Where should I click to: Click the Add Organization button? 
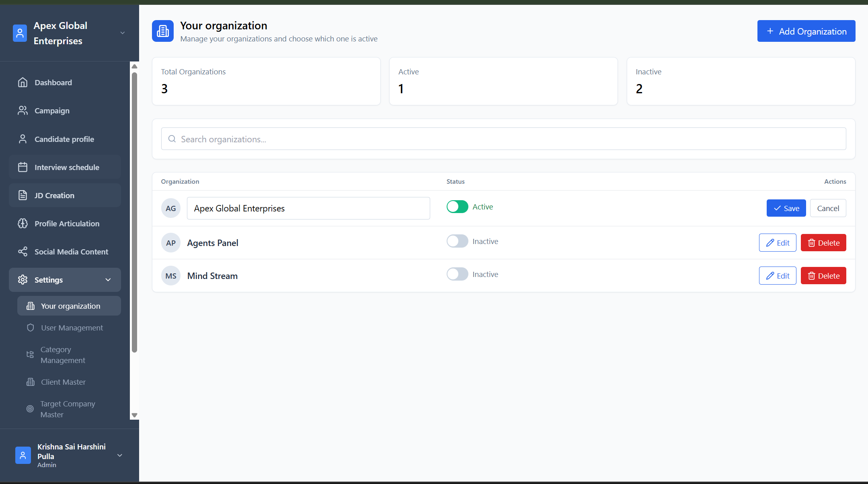tap(806, 31)
